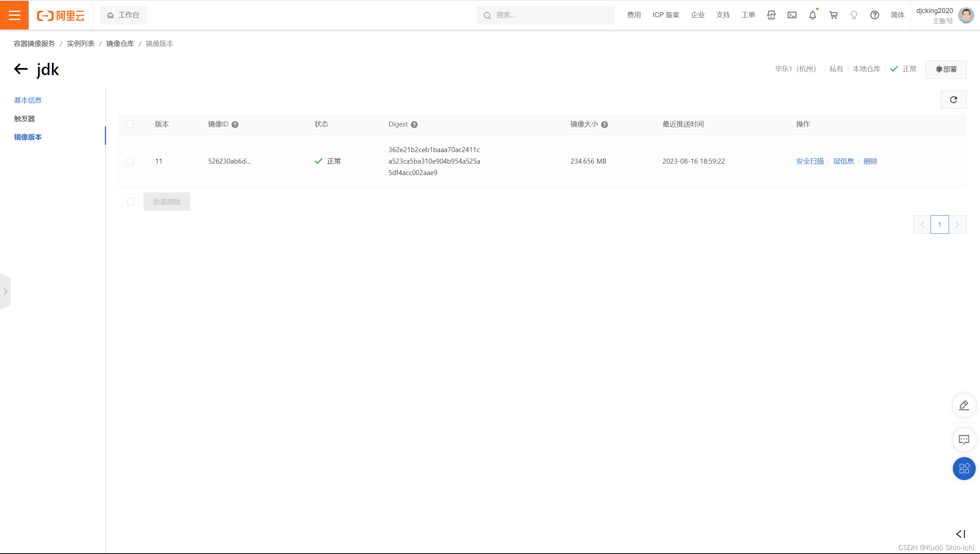Tick the checkbox beside batch delete
Screen dimensions: 980x554
click(131, 202)
